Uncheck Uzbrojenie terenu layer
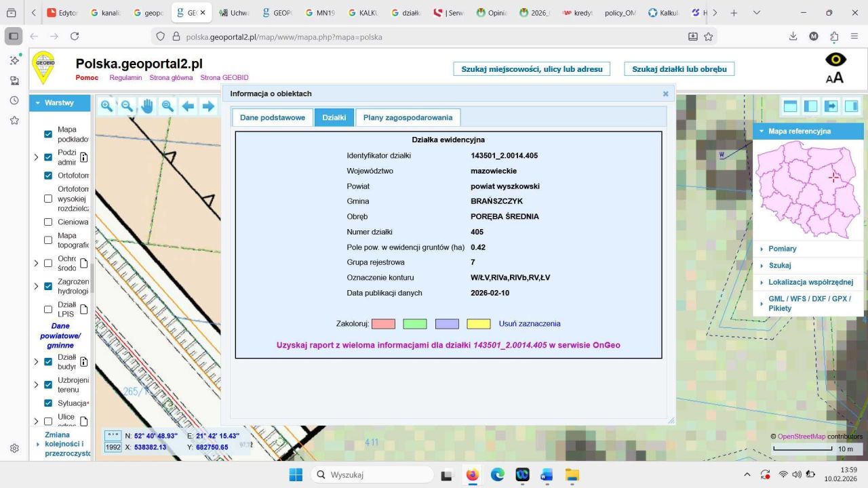The height and width of the screenshot is (488, 868). (48, 384)
